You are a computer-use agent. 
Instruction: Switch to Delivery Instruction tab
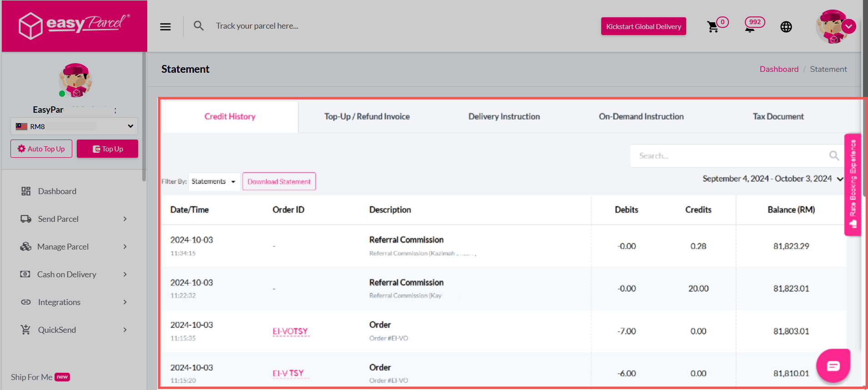(x=504, y=117)
